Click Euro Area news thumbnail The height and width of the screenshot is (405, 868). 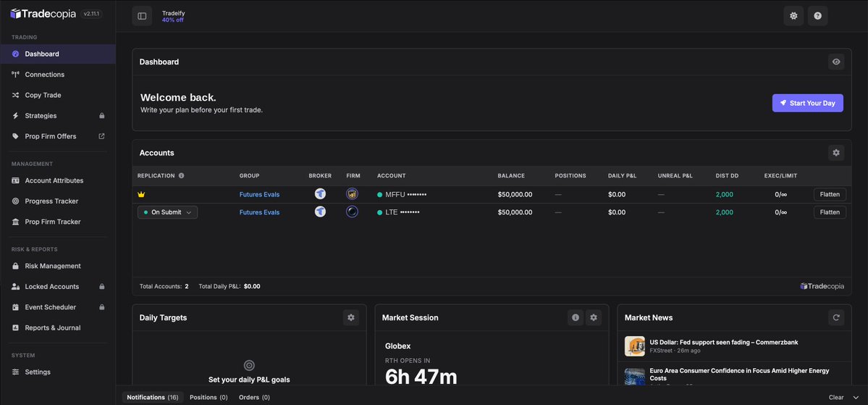click(634, 377)
